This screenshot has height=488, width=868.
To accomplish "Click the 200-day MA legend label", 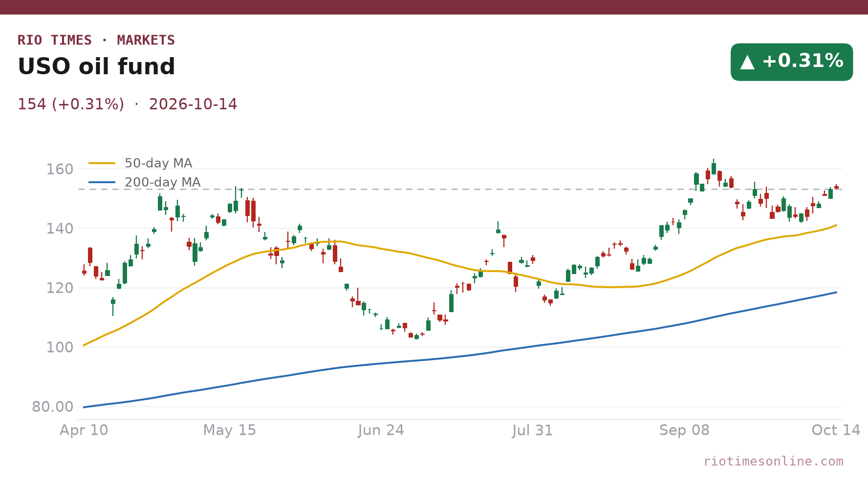I will [x=162, y=182].
